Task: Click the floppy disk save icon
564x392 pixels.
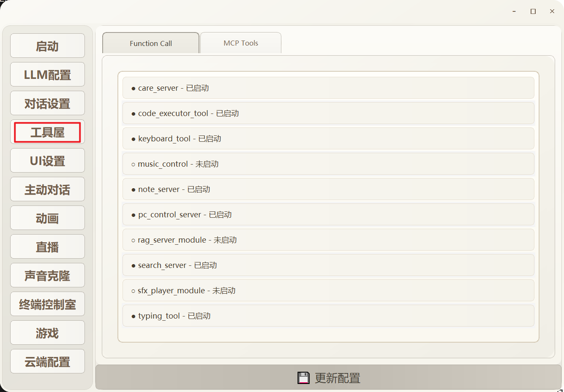Action: pyautogui.click(x=303, y=378)
